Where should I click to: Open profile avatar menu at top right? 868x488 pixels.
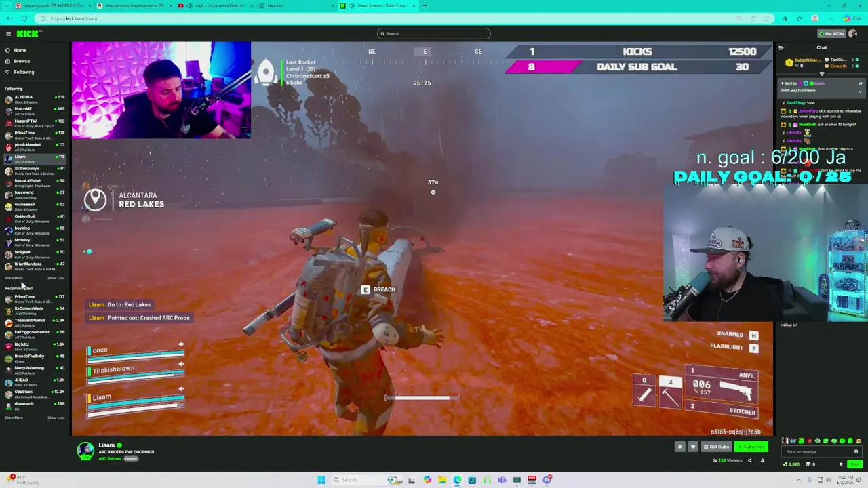(852, 33)
